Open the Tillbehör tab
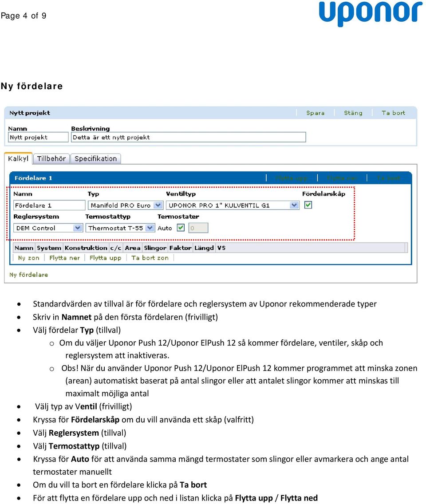Screen dimensions: 426x504 pyautogui.click(x=51, y=158)
